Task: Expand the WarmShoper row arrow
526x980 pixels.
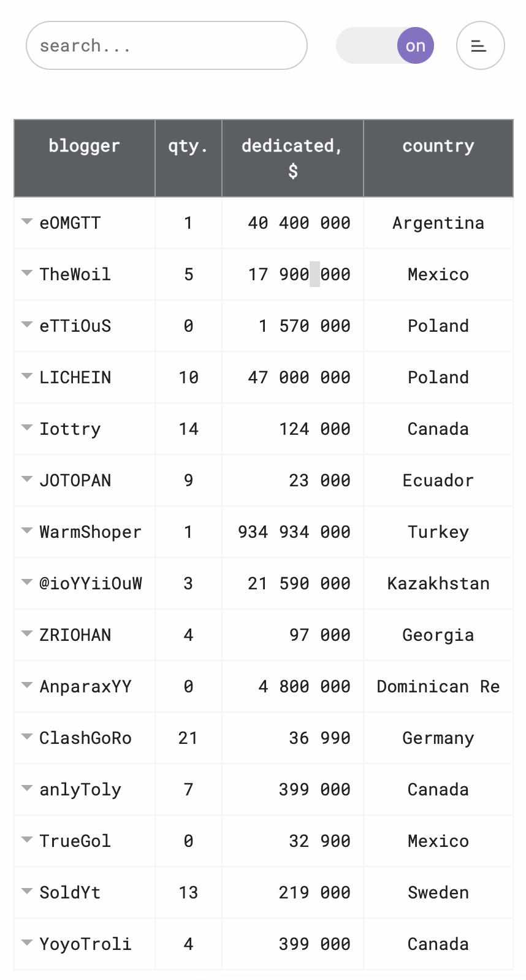Action: coord(26,530)
